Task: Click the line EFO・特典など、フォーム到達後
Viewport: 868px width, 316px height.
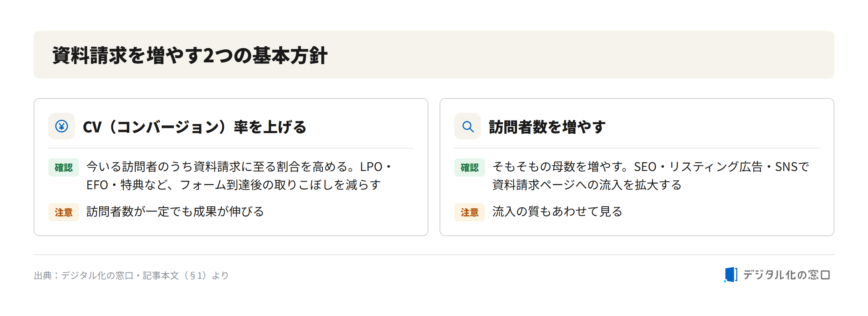Action: coord(233,185)
